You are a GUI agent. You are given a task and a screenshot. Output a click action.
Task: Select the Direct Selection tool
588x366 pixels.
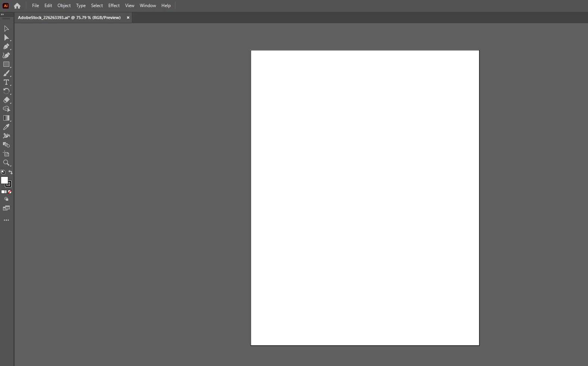pos(6,38)
